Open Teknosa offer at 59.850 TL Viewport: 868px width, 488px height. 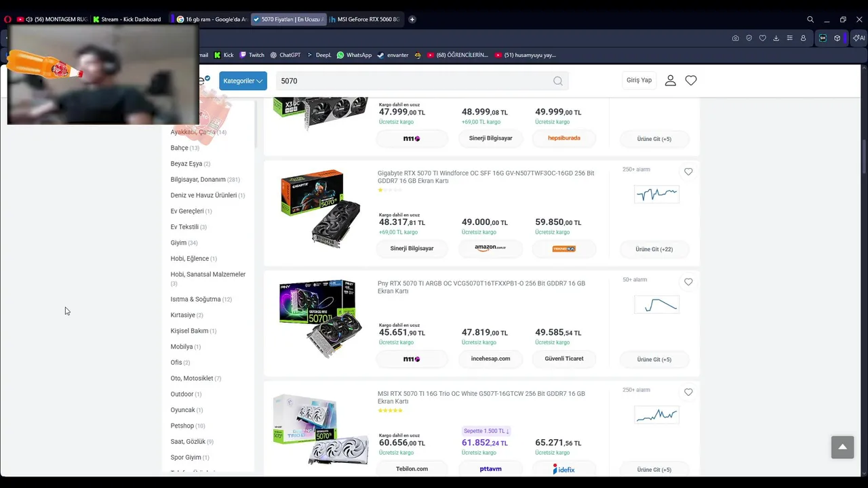click(x=564, y=249)
